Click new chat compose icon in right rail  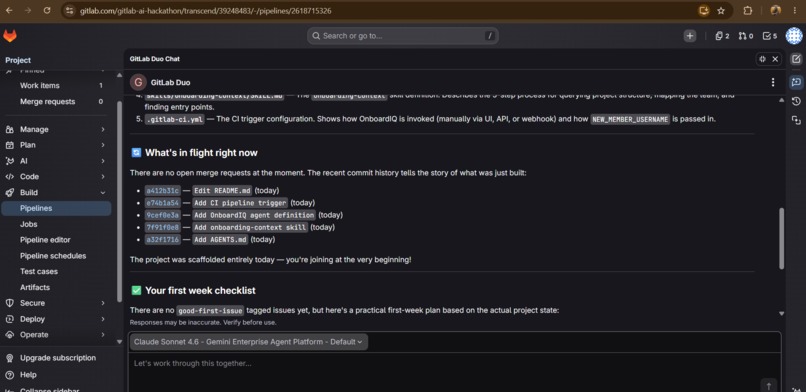[x=796, y=59]
